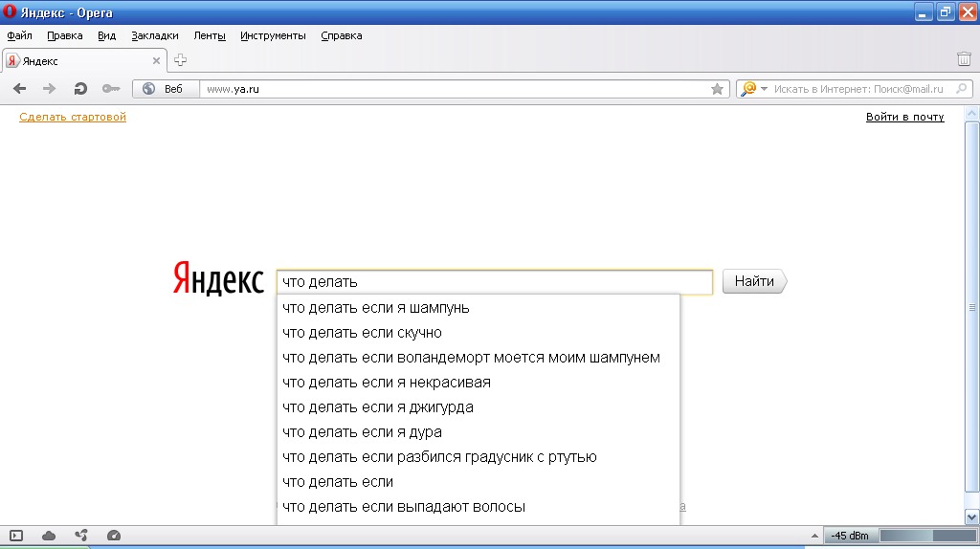Reload the page with the refresh icon

click(x=80, y=89)
